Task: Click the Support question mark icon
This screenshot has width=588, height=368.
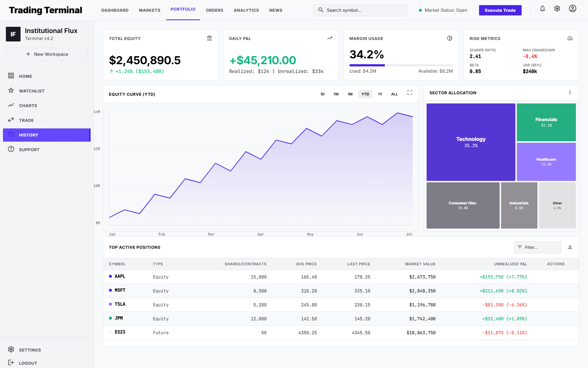Action: [x=11, y=149]
